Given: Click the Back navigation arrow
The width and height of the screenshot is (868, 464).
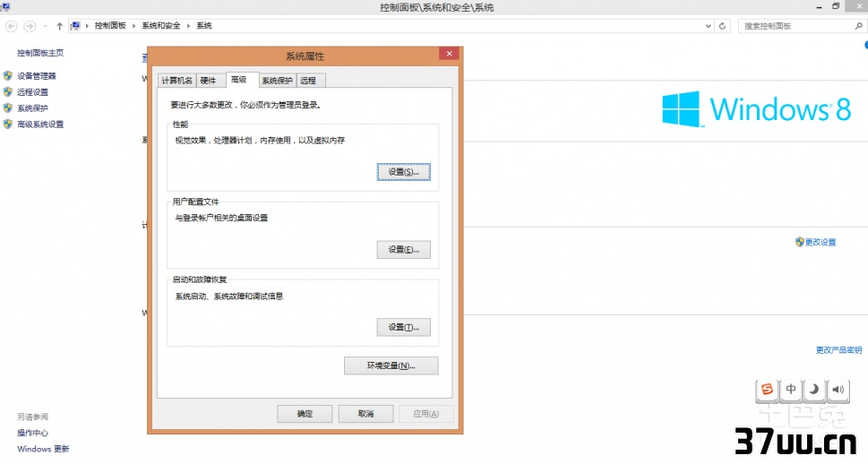Looking at the screenshot, I should pos(11,26).
